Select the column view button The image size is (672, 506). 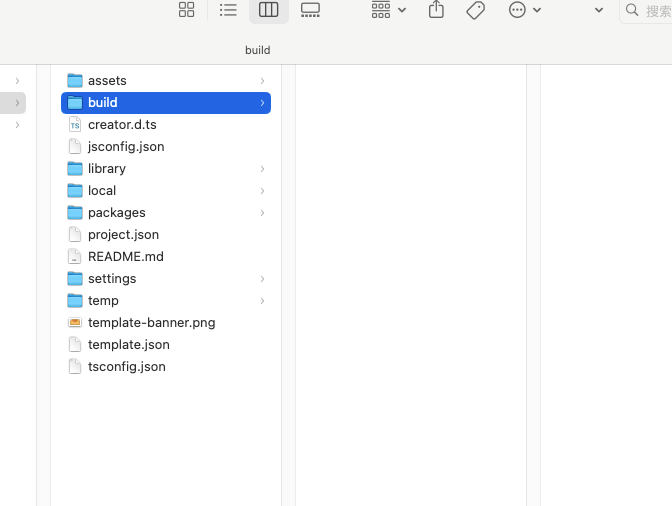tap(268, 10)
